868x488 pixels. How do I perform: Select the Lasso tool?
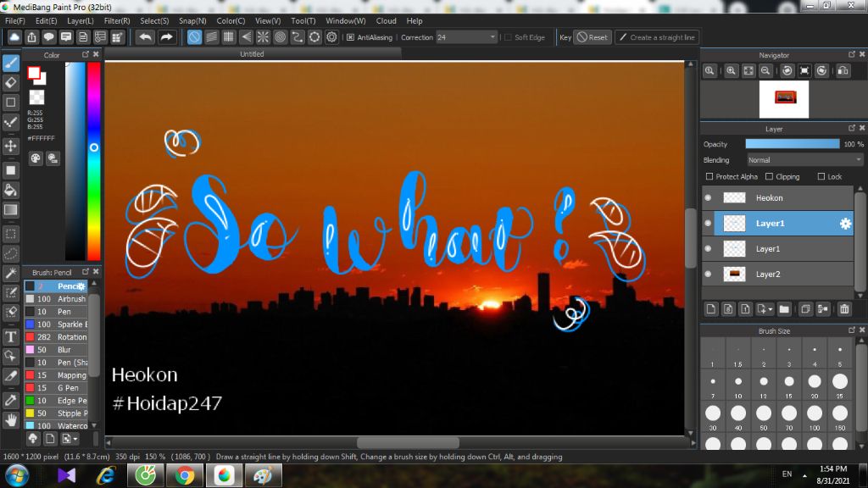[x=11, y=254]
